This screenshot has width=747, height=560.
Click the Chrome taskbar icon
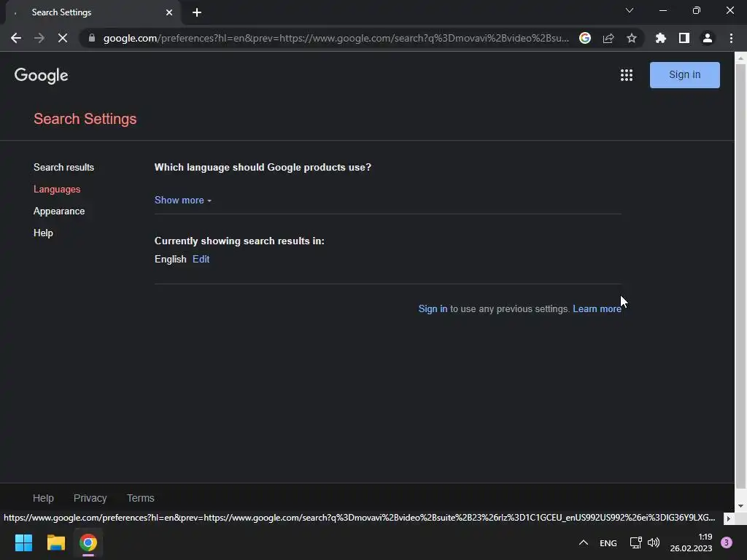(88, 542)
